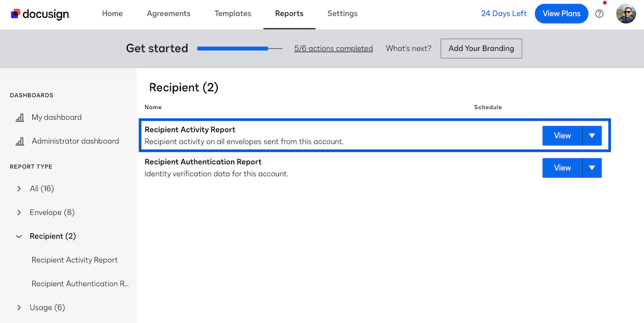Click the Get started progress bar
Screen dimensions: 644x323
pos(239,48)
